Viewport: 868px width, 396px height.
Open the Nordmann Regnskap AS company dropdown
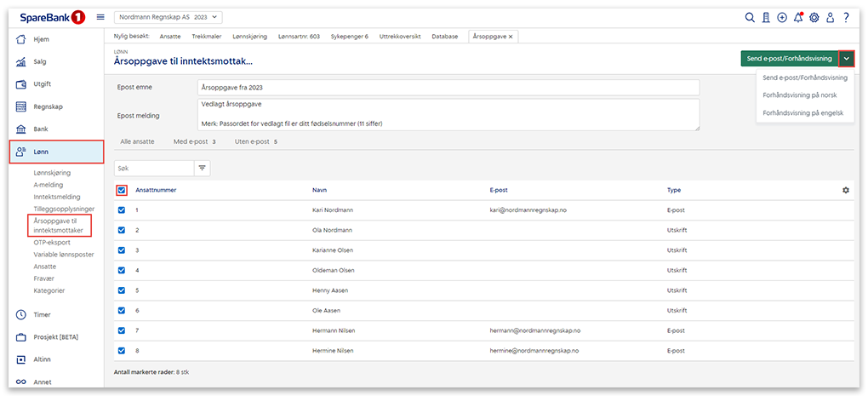[x=168, y=17]
